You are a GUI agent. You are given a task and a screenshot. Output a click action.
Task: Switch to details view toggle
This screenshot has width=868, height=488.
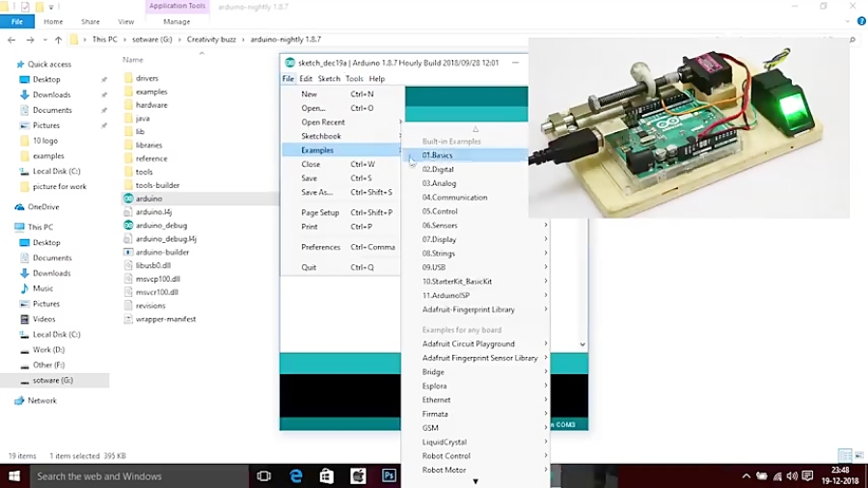845,456
